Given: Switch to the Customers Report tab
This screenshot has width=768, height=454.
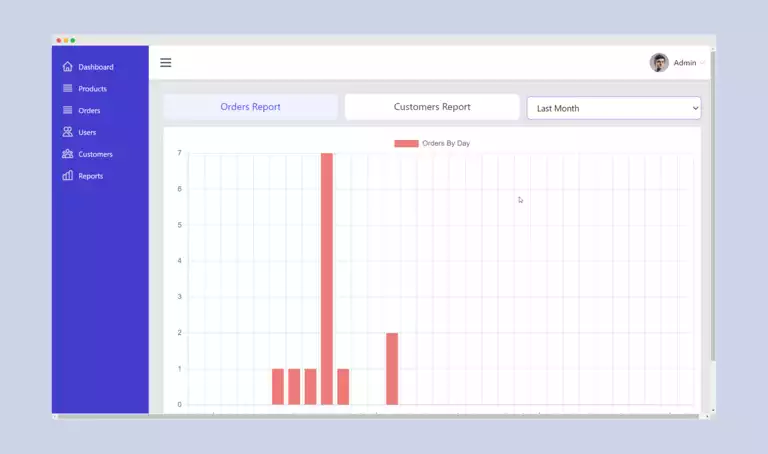Looking at the screenshot, I should tap(432, 107).
